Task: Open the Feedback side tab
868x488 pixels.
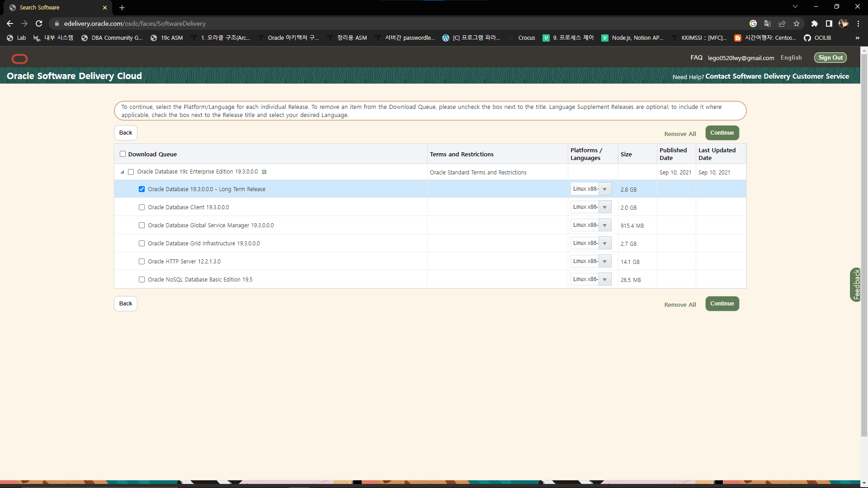Action: point(855,285)
